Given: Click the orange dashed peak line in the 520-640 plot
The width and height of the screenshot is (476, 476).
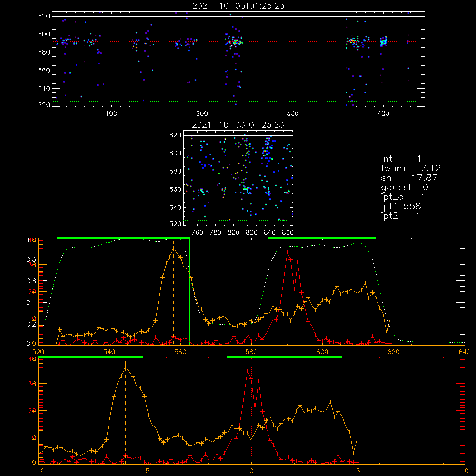Looking at the screenshot, I should 173,293.
